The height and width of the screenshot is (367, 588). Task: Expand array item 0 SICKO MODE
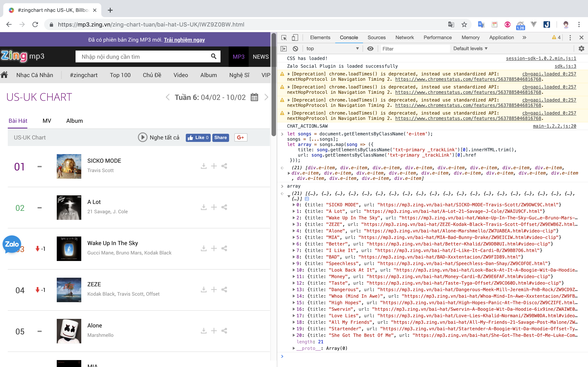(294, 205)
